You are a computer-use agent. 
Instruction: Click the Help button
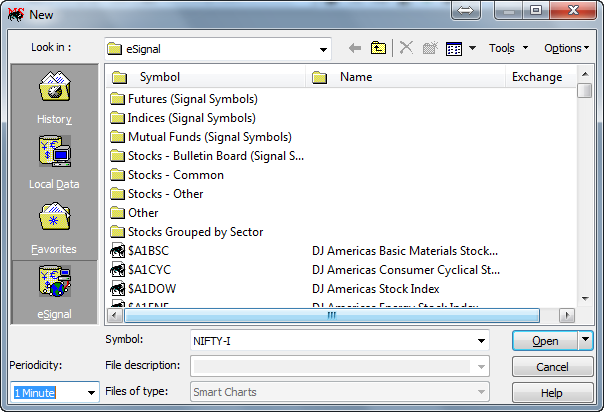point(552,393)
